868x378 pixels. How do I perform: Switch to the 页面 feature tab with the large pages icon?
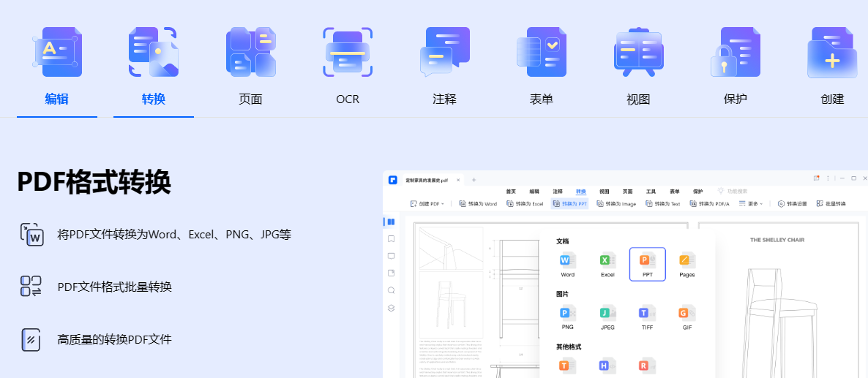(250, 67)
